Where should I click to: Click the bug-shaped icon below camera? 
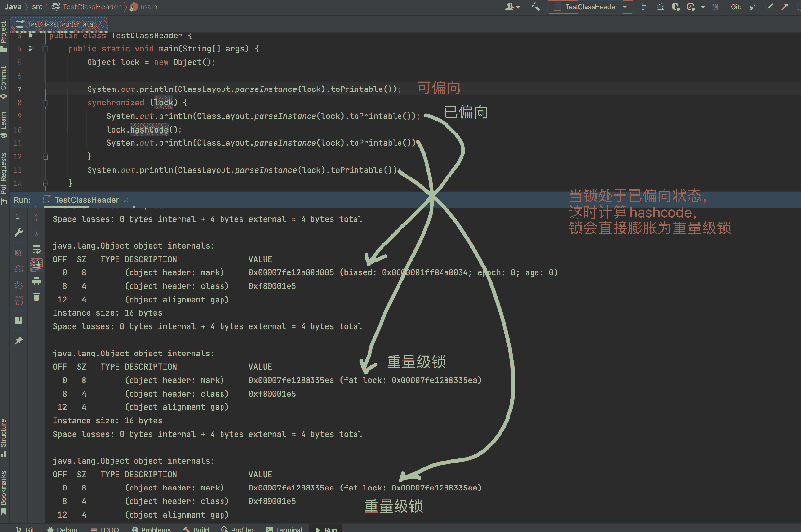tap(19, 285)
